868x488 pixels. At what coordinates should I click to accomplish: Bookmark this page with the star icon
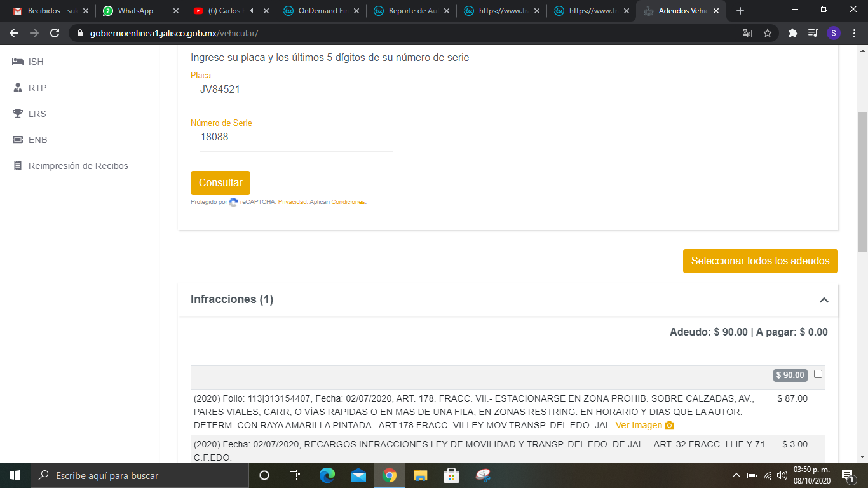click(768, 33)
